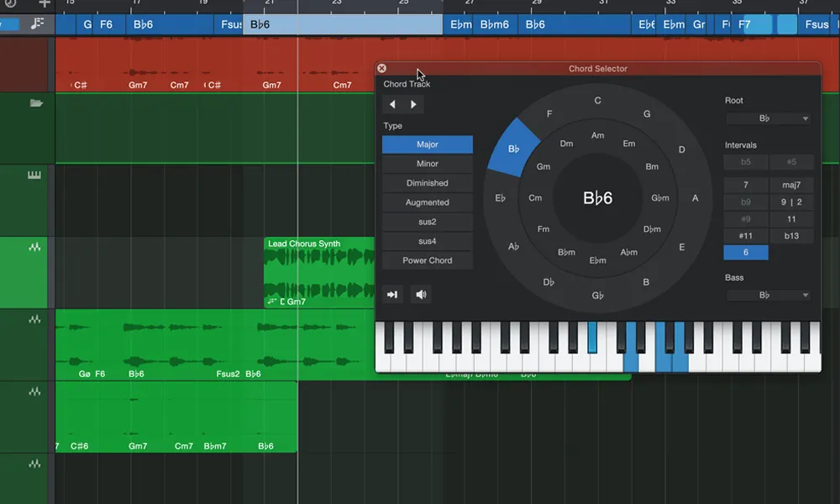Viewport: 840px width, 504px height.
Task: Choose C on the chord wheel
Action: click(597, 100)
